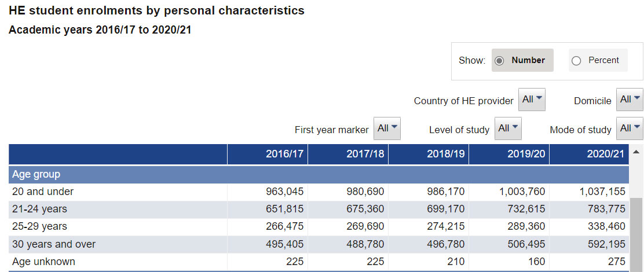Select the 'Age unknown' row label
The image size is (644, 272).
point(43,262)
